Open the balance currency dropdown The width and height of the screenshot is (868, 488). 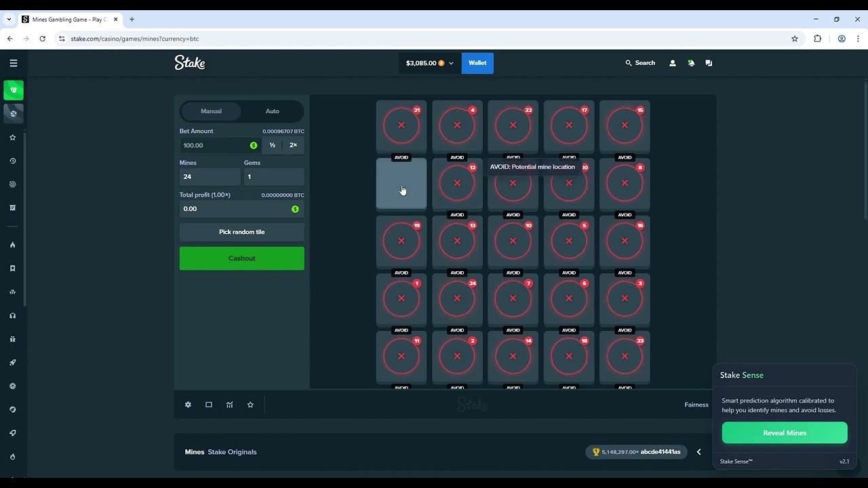[430, 63]
